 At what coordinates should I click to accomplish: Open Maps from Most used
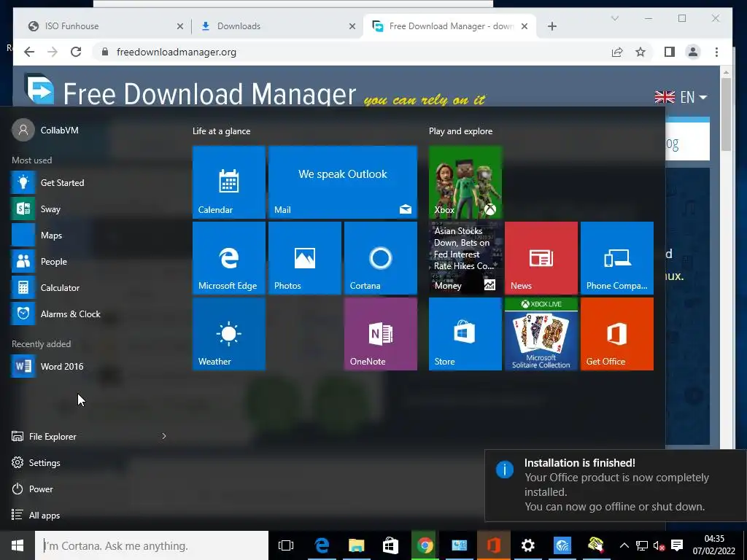pyautogui.click(x=90, y=236)
